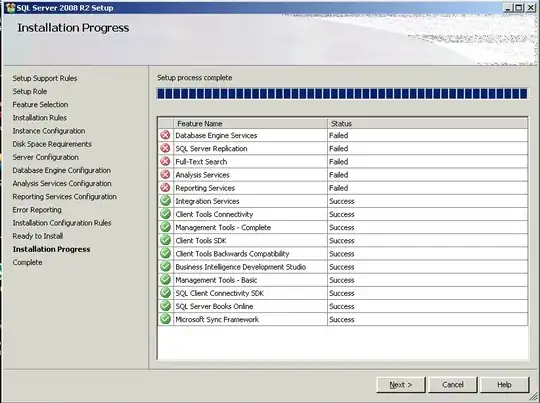This screenshot has width=540, height=403.
Task: Click Management Tools - Complete feature name
Action: coord(223,227)
